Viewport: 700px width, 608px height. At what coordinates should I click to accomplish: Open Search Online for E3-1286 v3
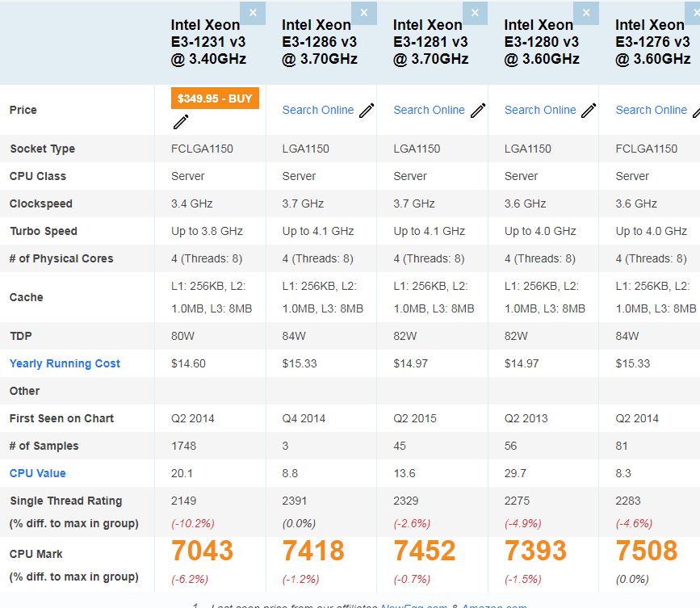(x=318, y=110)
